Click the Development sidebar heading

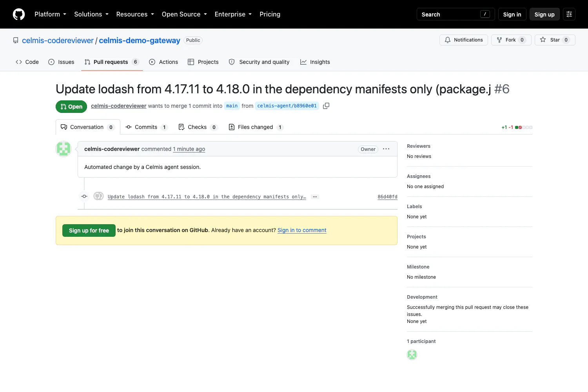(422, 297)
